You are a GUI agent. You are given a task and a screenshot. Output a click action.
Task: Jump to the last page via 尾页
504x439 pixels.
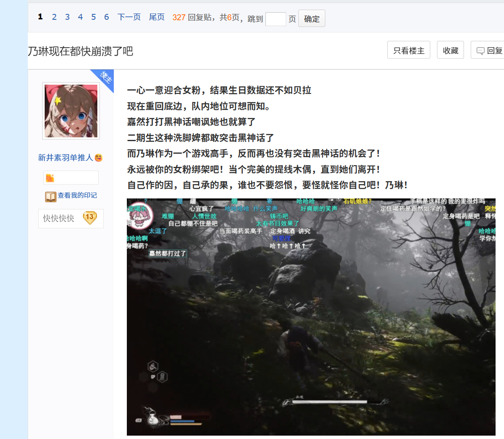157,17
